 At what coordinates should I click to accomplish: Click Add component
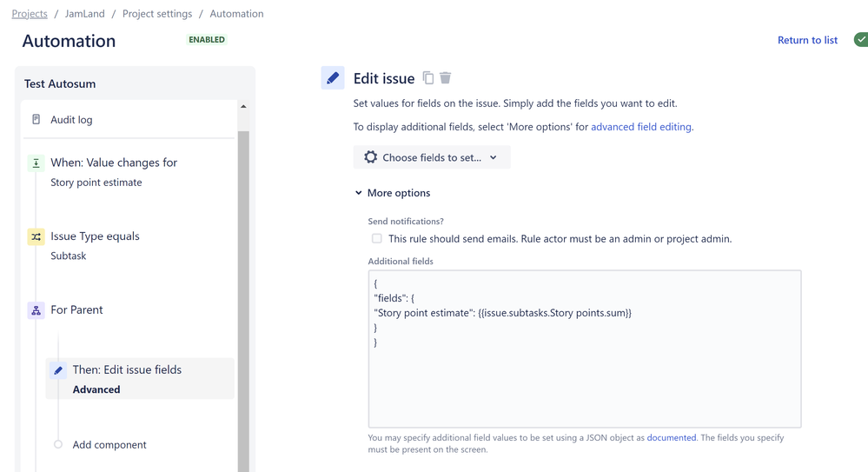[109, 445]
